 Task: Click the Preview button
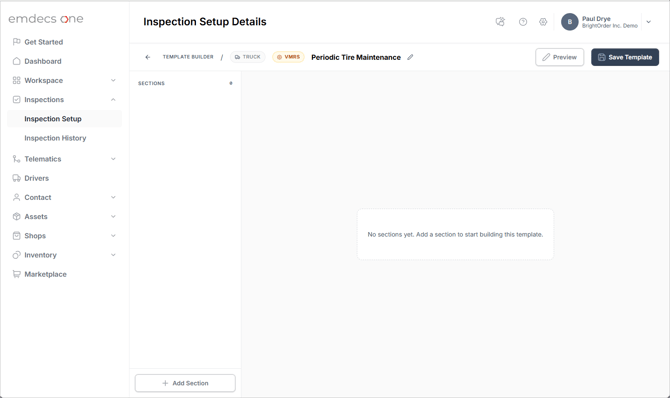click(x=560, y=57)
